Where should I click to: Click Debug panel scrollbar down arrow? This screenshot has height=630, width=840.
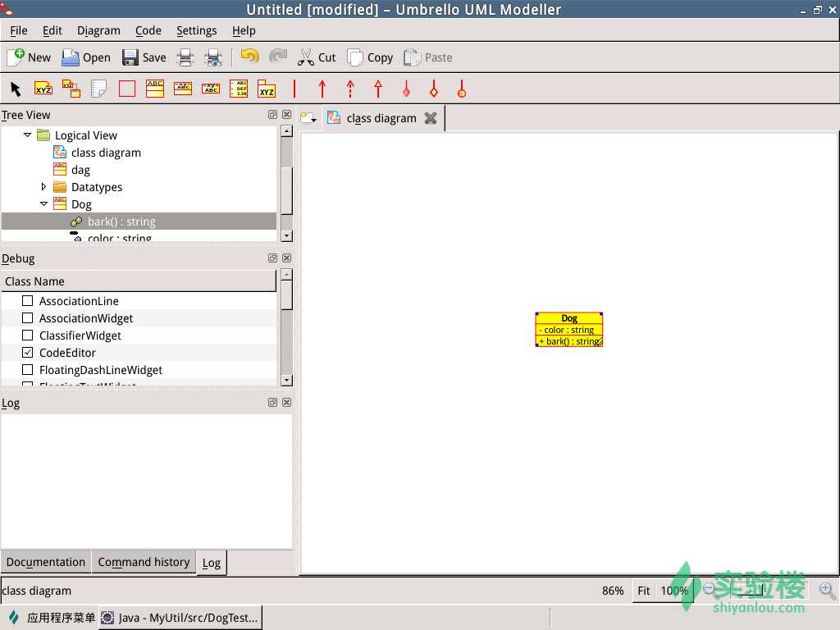pos(286,380)
